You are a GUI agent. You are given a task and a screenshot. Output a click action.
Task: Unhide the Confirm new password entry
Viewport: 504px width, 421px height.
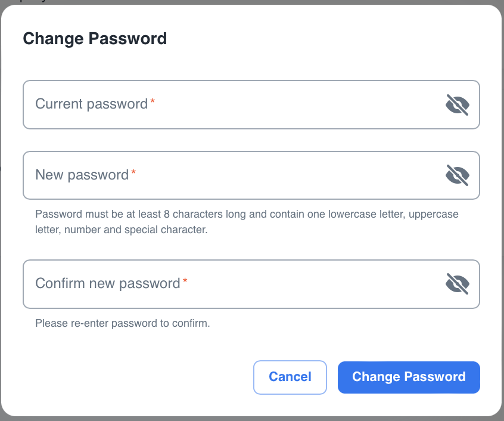pyautogui.click(x=458, y=284)
